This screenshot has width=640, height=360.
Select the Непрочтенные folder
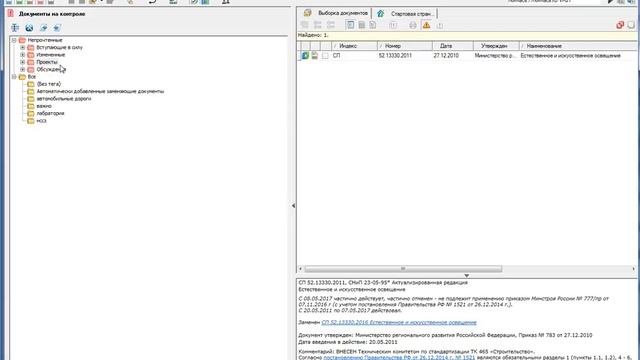45,40
